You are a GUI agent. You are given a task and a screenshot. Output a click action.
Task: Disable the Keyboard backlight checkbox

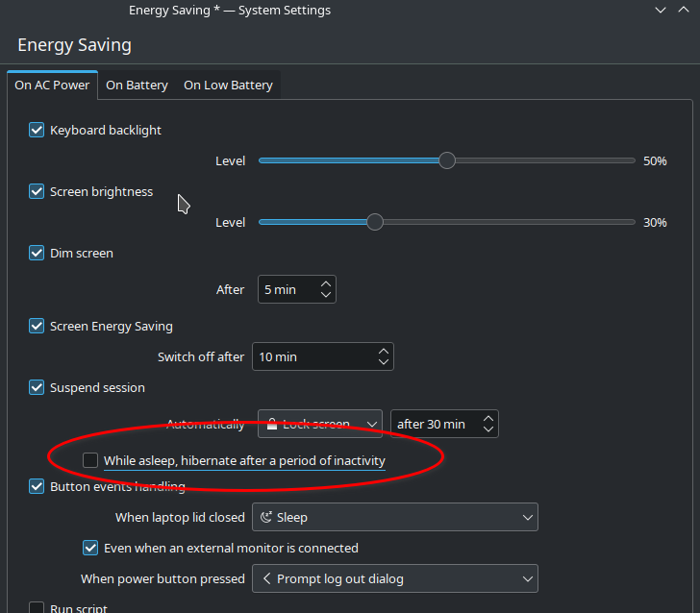tap(37, 130)
